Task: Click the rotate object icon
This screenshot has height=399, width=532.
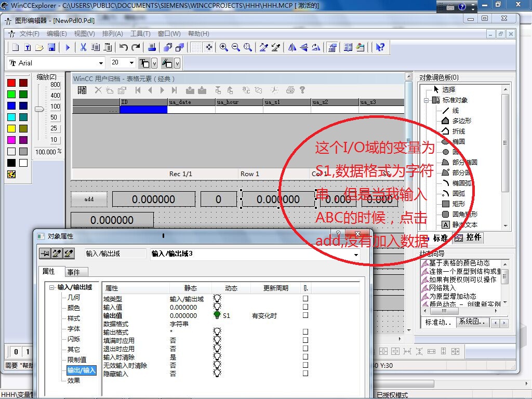Action: point(316,47)
